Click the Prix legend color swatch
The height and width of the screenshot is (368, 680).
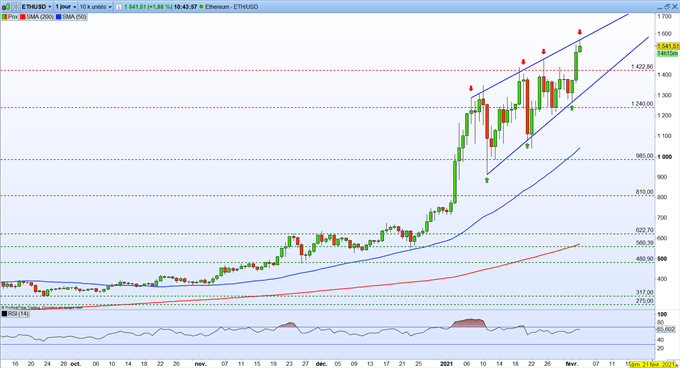click(4, 17)
